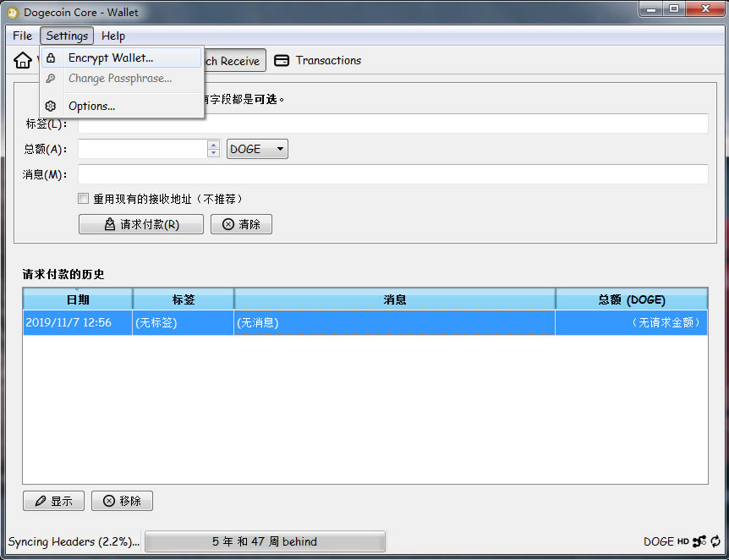Click the HD wallet indicator in status bar

pos(683,541)
